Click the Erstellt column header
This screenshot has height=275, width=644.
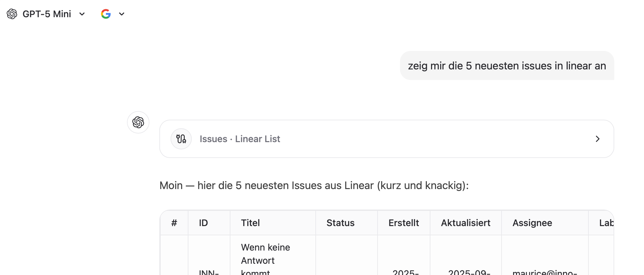coord(403,223)
